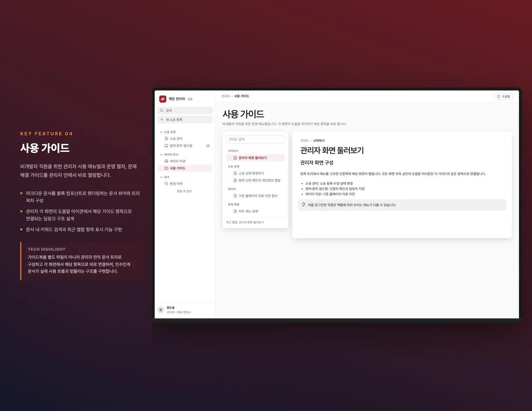Click the large 사용 가이드 page title

[x=243, y=115]
